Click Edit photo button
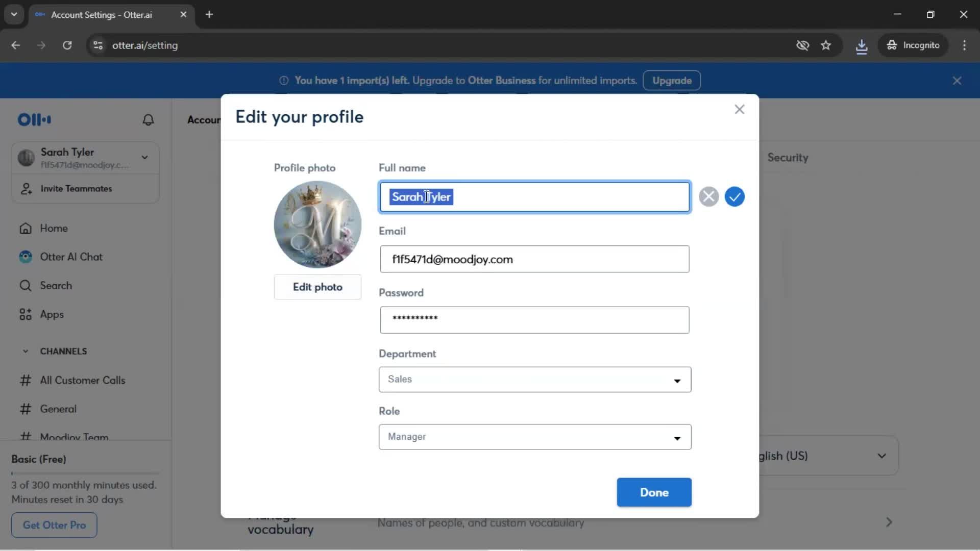Viewport: 980px width, 551px height. click(x=317, y=287)
